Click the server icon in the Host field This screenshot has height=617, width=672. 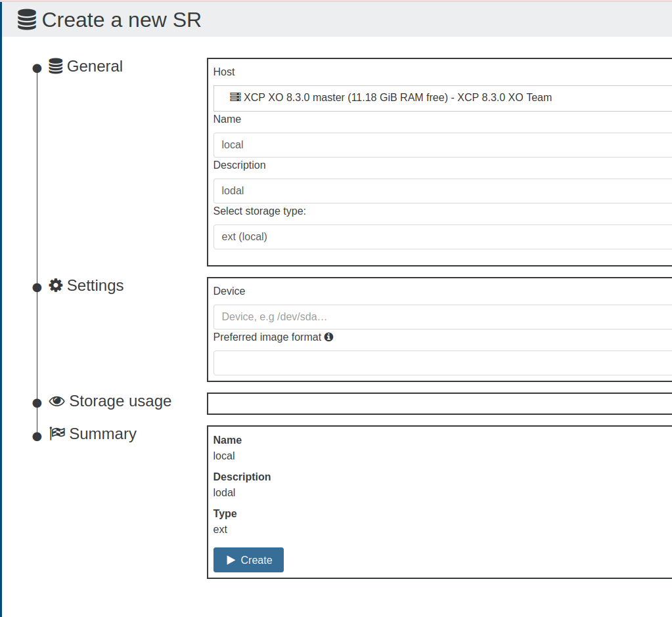(235, 97)
